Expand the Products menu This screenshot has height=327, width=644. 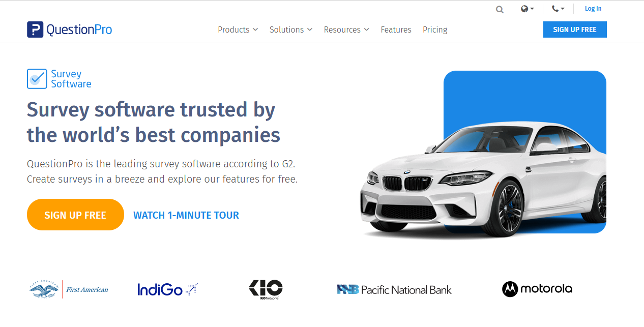coord(238,29)
